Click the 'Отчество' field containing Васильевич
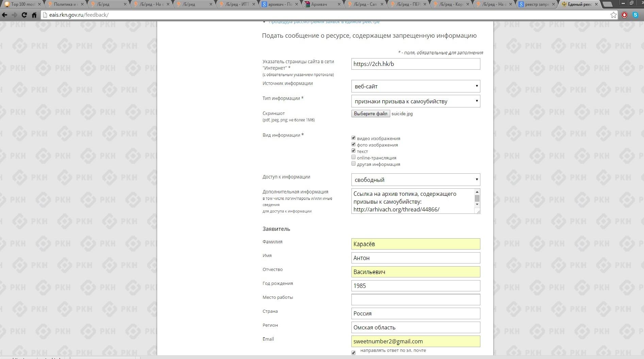This screenshot has width=644, height=359. click(x=416, y=272)
